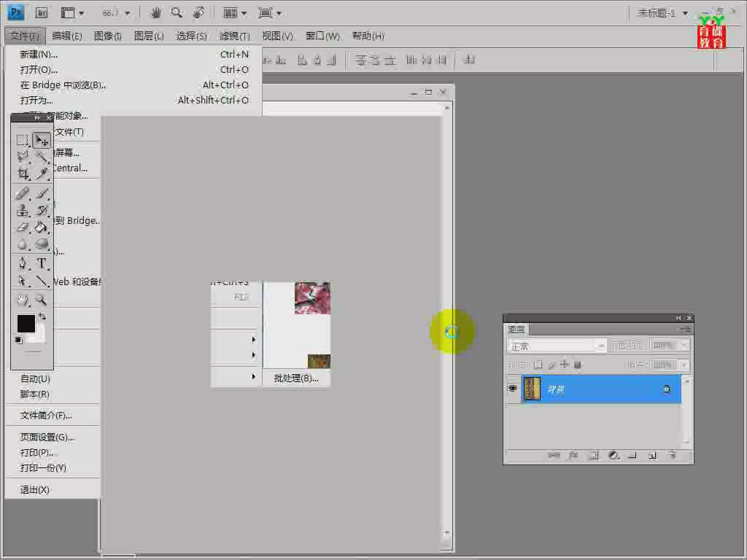Reset default foreground and background colors
This screenshot has height=560, width=747.
18,340
